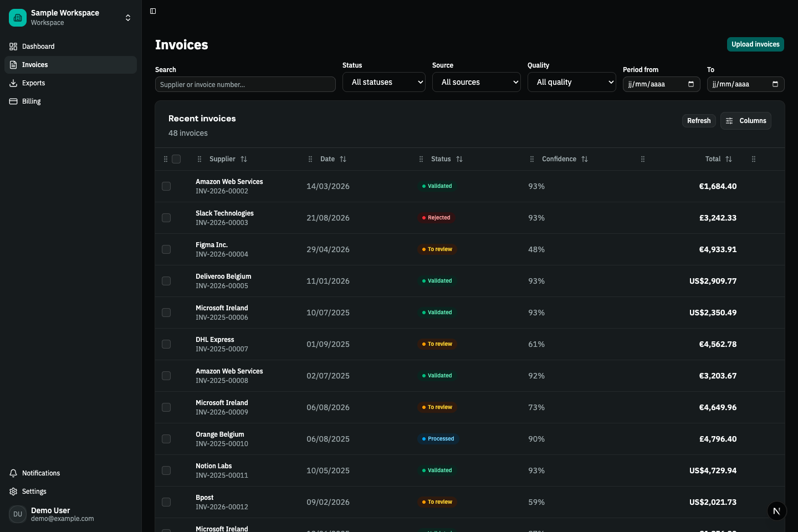
Task: Open the All sources dropdown
Action: point(477,82)
